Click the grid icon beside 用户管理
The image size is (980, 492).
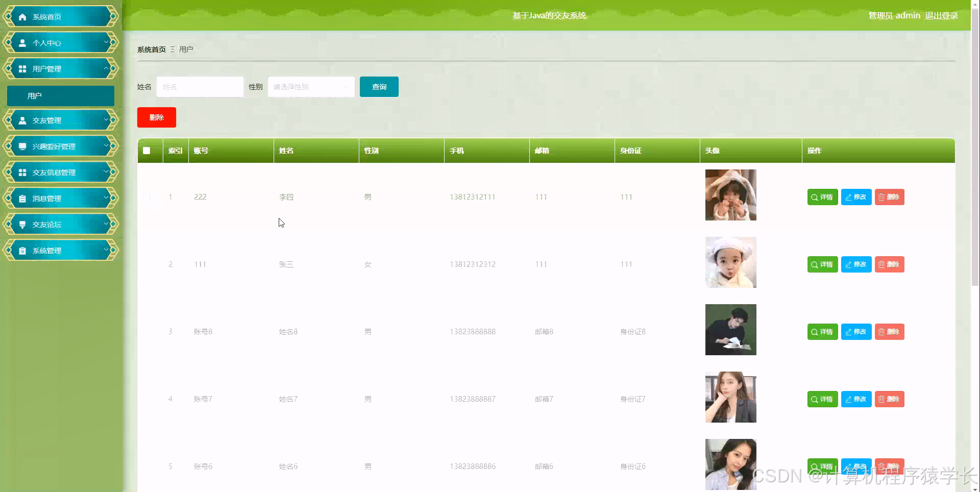tap(22, 69)
